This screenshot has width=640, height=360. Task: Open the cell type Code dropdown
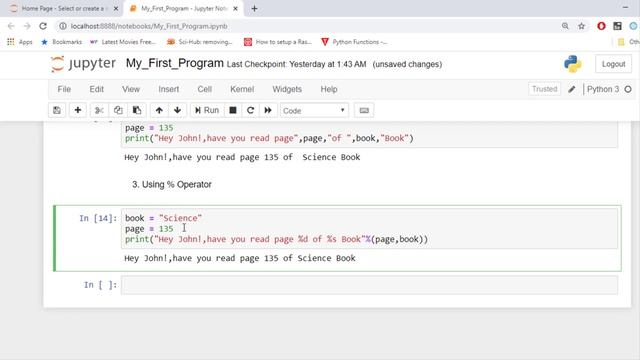click(x=314, y=111)
